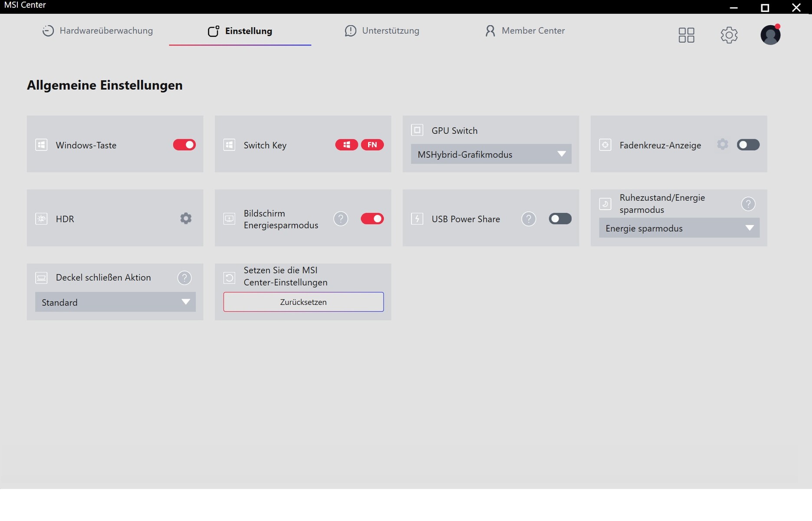This screenshot has height=521, width=812.
Task: Click the Allgemeine Einstellungen heading
Action: click(x=105, y=85)
